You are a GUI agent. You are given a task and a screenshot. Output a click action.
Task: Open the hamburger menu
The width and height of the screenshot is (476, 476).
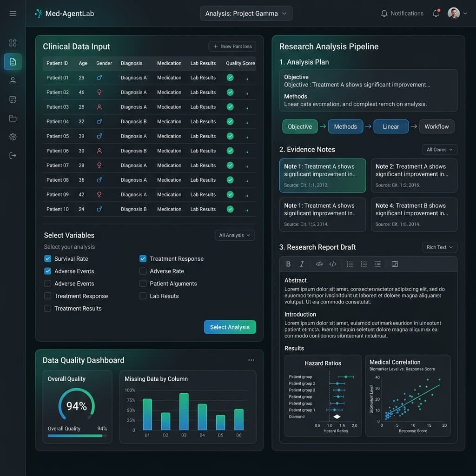pyautogui.click(x=13, y=13)
